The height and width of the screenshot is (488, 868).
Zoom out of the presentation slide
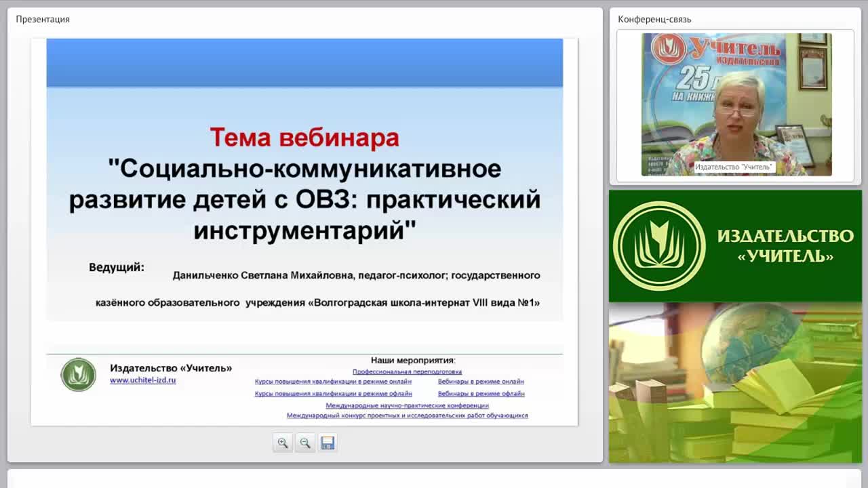tap(305, 443)
